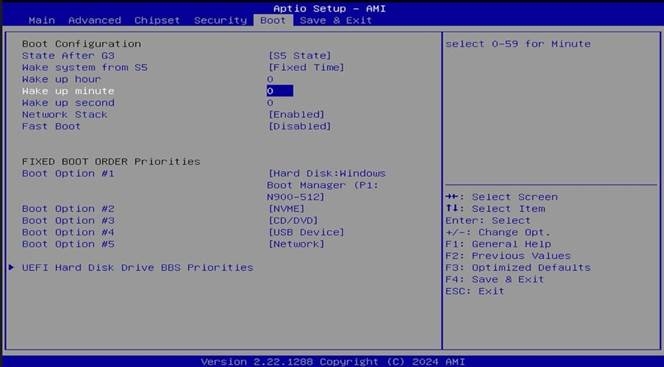Click the F1: General Help hint
This screenshot has height=367, width=664.
[x=498, y=244]
